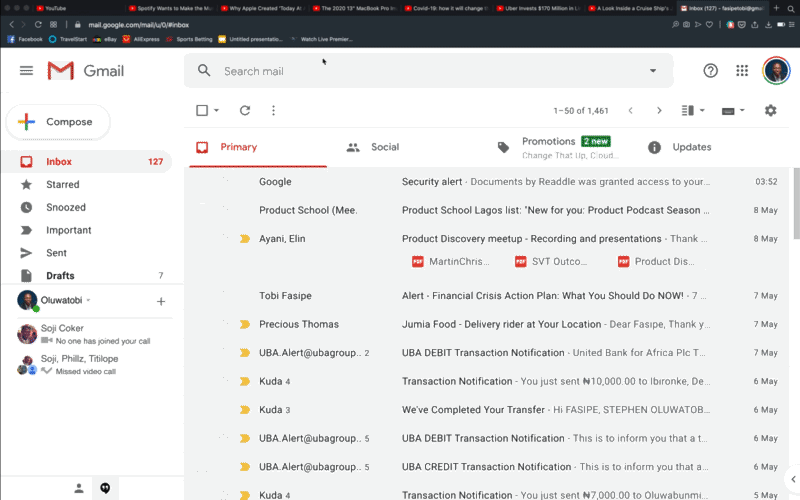This screenshot has height=500, width=800.
Task: Go back in the browser
Action: [12, 24]
